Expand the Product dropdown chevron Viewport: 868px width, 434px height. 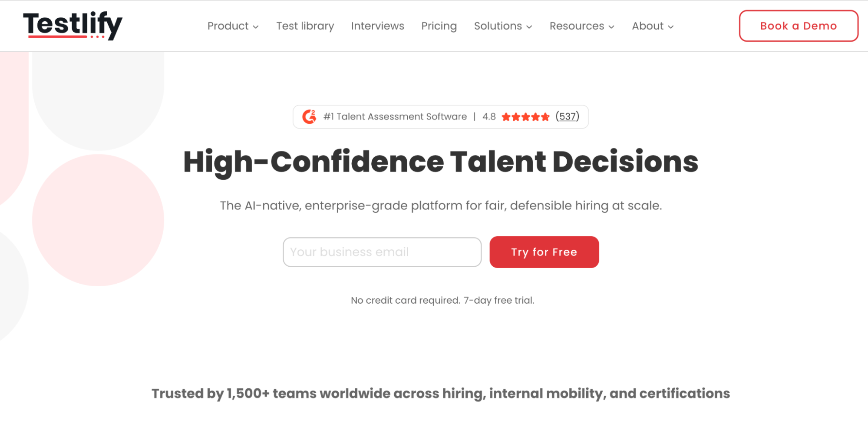pos(256,27)
